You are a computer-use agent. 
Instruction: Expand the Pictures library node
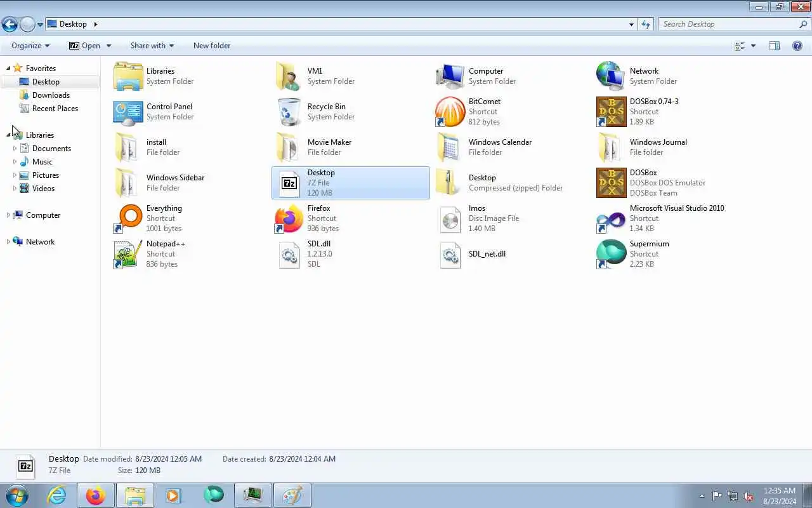point(15,175)
